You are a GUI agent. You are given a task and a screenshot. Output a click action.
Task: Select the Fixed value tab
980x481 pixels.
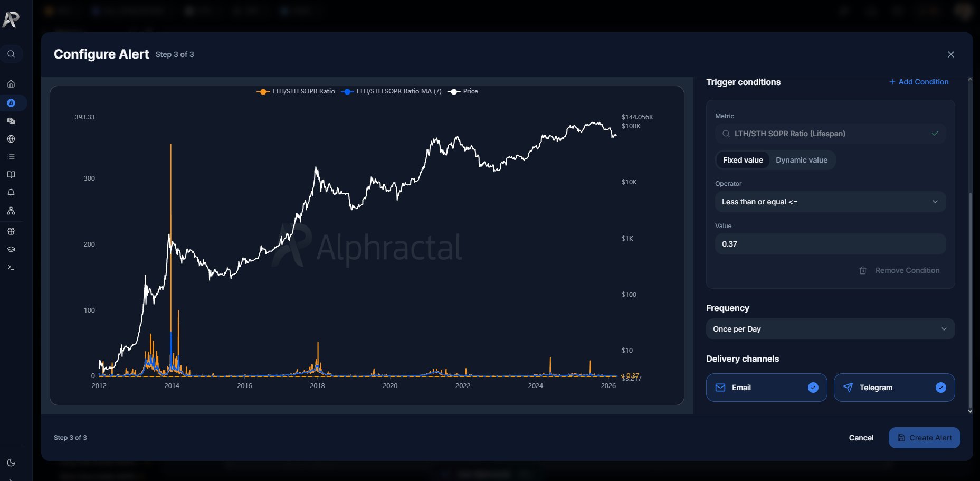pos(743,160)
